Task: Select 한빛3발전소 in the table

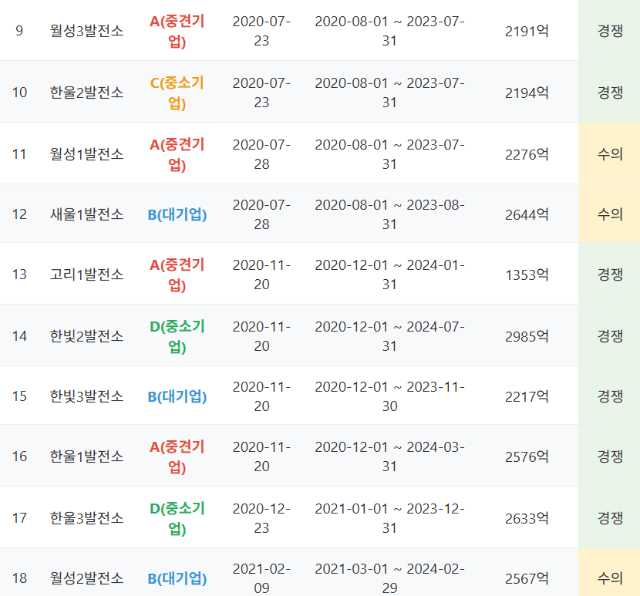Action: pos(87,396)
